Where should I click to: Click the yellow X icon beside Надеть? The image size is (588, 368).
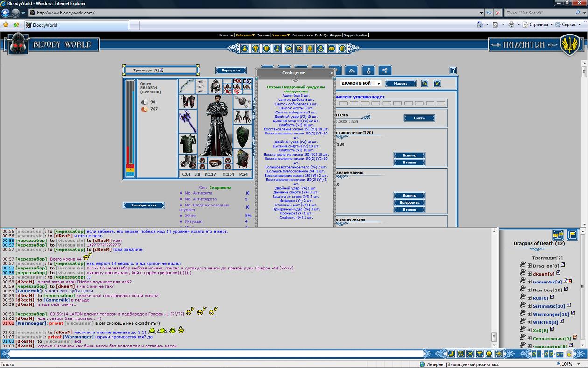coord(437,84)
